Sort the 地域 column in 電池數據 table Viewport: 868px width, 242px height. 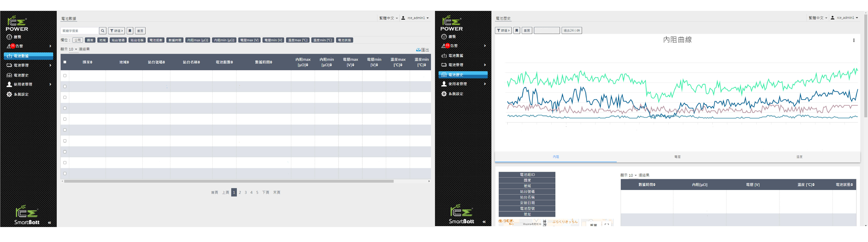click(124, 62)
